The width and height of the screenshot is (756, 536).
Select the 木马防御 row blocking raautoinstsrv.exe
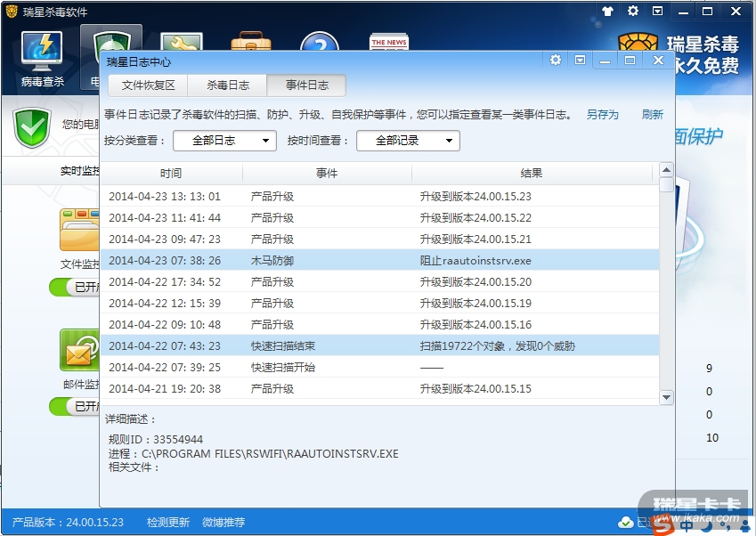tap(379, 260)
